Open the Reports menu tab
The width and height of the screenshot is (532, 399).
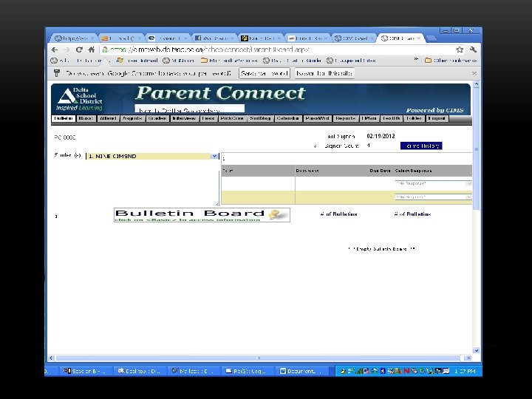(345, 118)
